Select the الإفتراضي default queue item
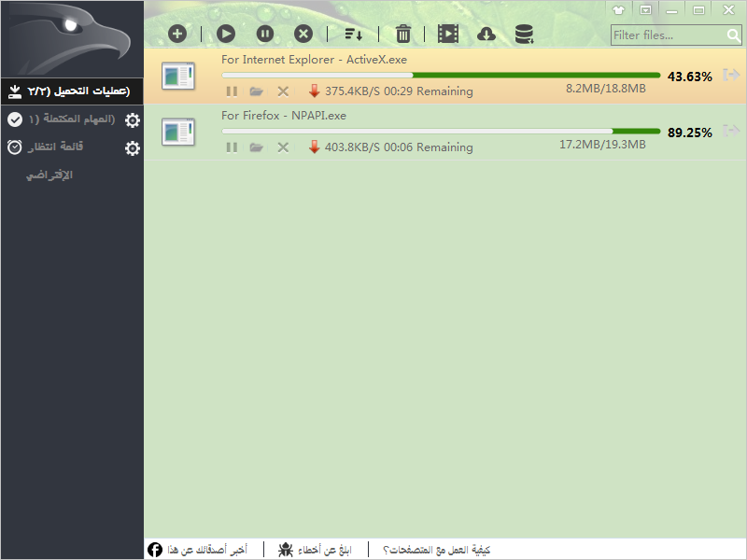This screenshot has height=560, width=747. (x=49, y=175)
